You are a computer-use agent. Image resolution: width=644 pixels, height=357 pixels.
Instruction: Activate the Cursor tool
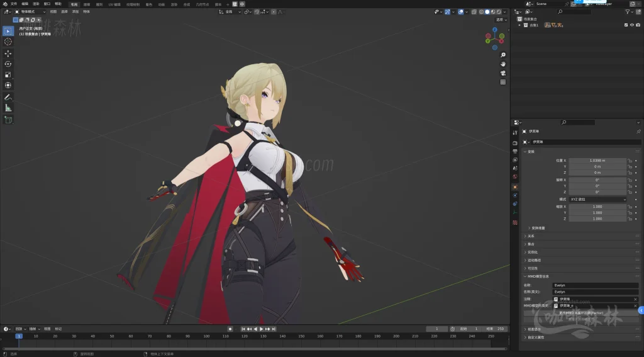[8, 42]
